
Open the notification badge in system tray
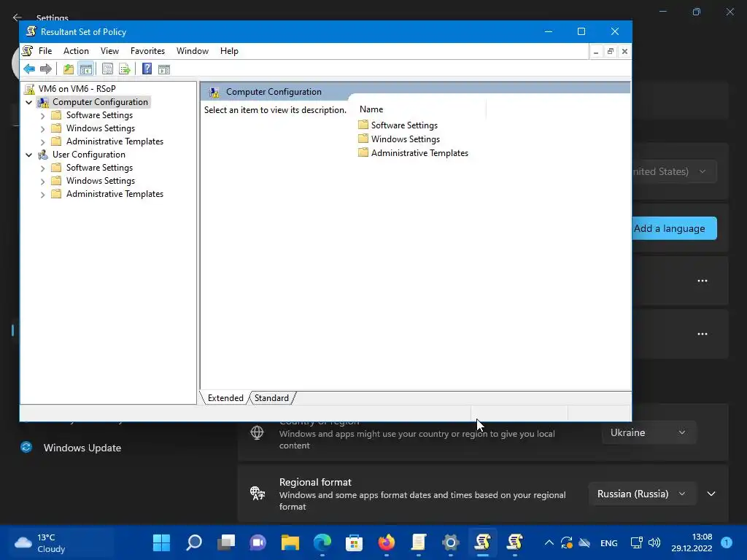point(727,542)
